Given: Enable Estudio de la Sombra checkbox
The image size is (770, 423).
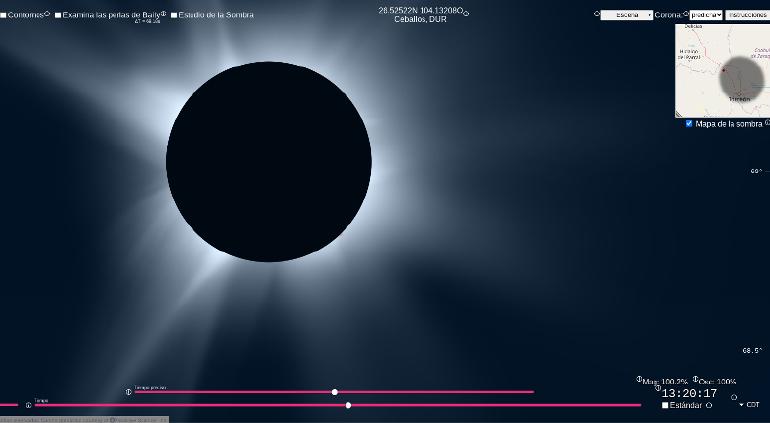Looking at the screenshot, I should [x=174, y=15].
